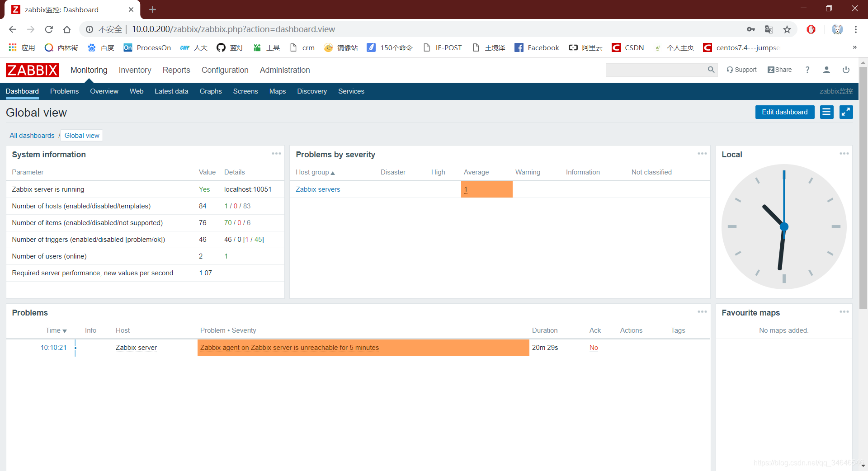Open the Zabbix Support link

coord(741,70)
